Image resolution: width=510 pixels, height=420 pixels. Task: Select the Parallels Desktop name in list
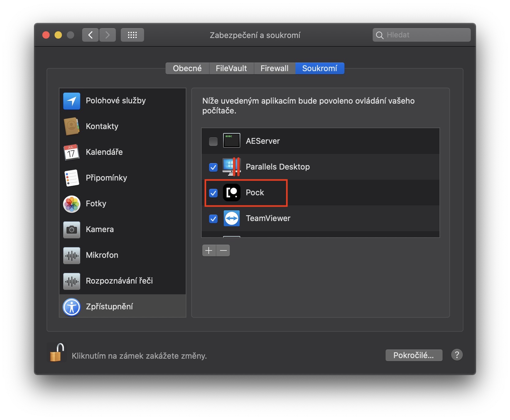pos(278,167)
